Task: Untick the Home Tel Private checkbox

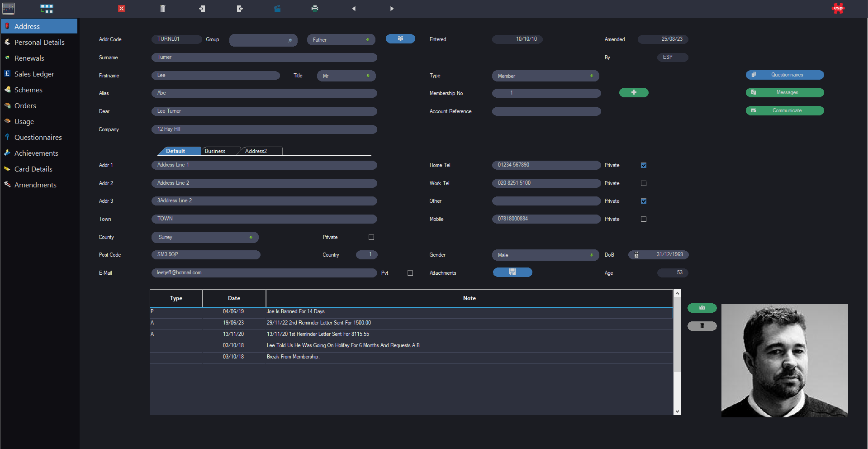Action: click(643, 165)
